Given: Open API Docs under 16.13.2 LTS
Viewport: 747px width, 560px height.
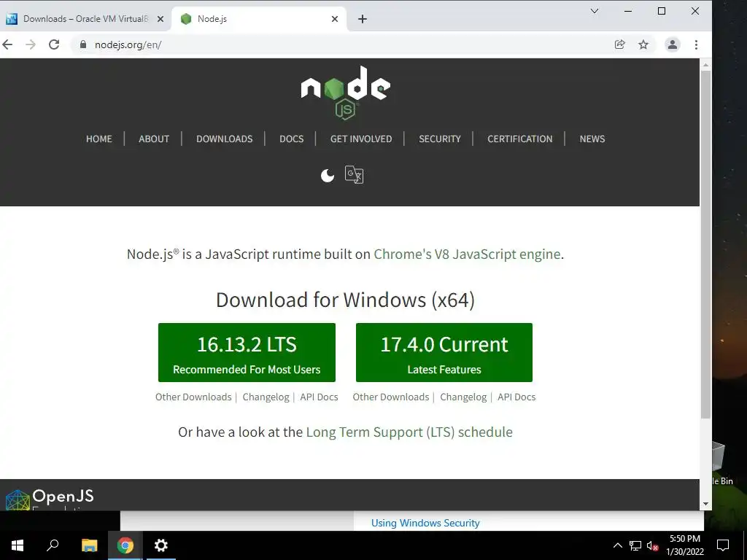Looking at the screenshot, I should coord(319,397).
